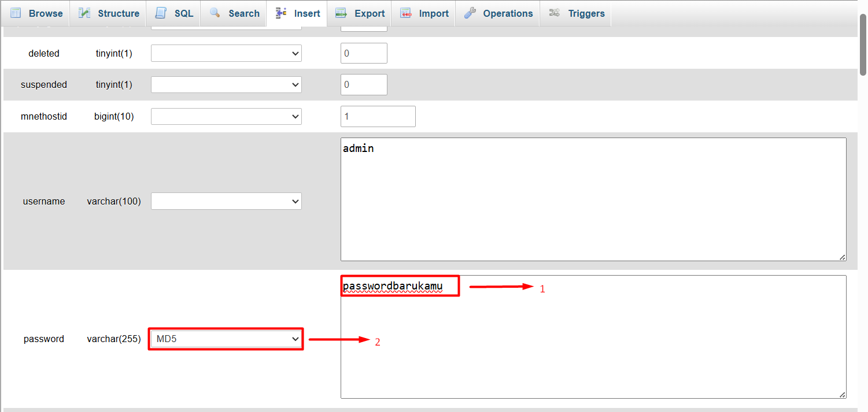Focus the suspended value input field
The width and height of the screenshot is (868, 412).
coord(364,84)
